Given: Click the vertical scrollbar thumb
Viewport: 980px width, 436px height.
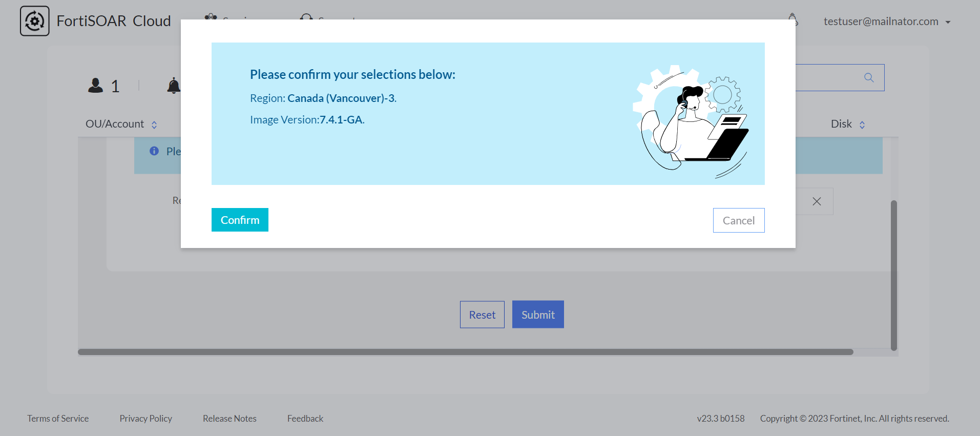Looking at the screenshot, I should pos(893,276).
